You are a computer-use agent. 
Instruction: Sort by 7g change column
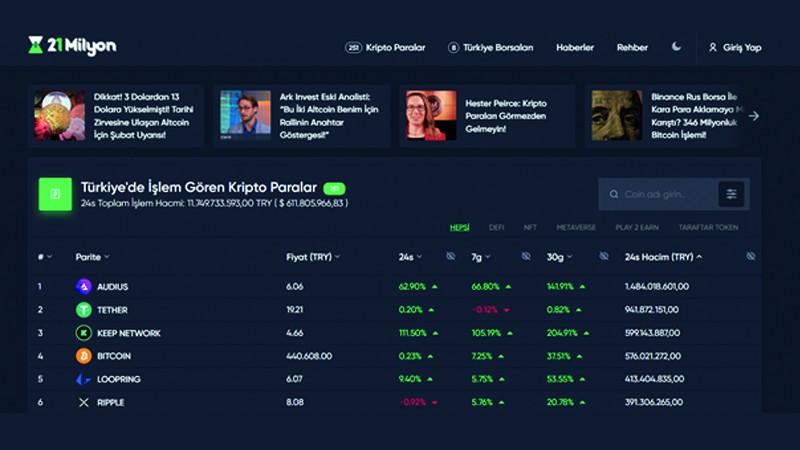[481, 257]
